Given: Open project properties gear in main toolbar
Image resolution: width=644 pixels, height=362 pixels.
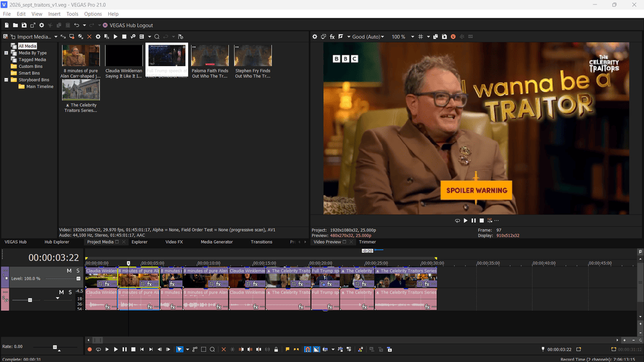Looking at the screenshot, I should (x=42, y=25).
